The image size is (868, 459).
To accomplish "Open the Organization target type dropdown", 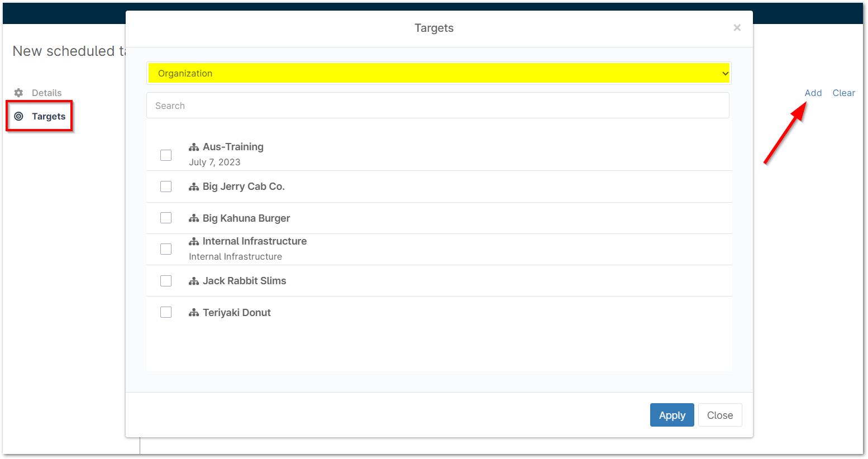I will (x=438, y=73).
